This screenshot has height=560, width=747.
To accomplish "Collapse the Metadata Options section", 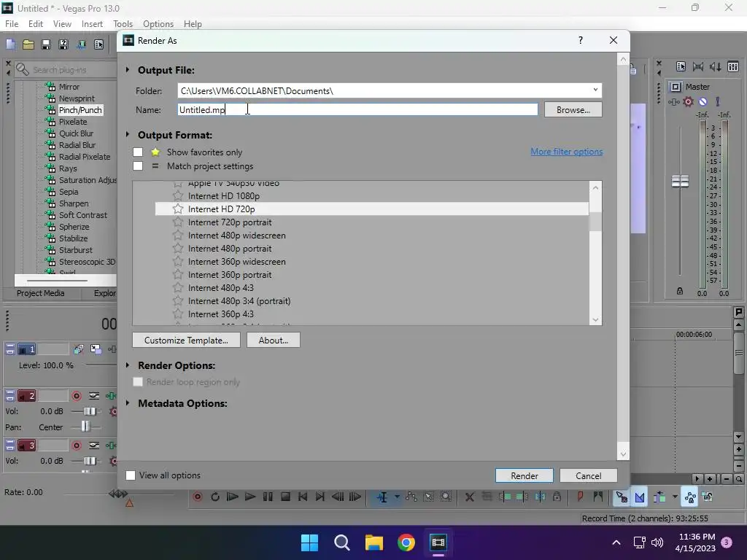I will click(x=127, y=402).
